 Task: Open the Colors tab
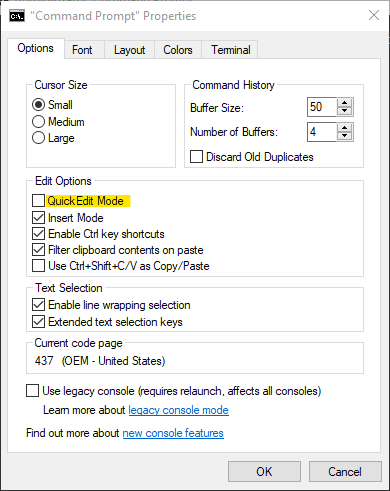[x=178, y=50]
